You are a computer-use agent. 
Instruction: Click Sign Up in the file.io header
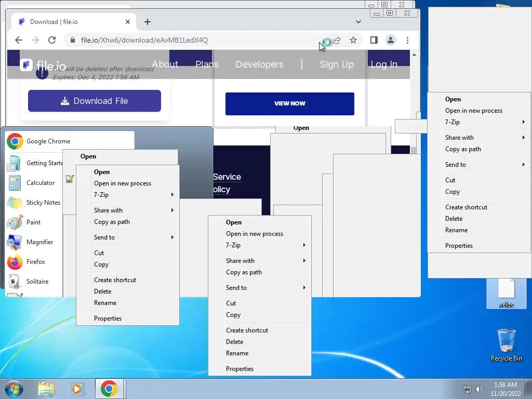pyautogui.click(x=337, y=64)
